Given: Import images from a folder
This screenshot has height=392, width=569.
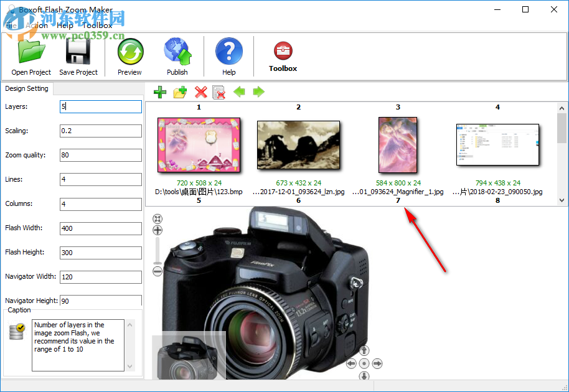Looking at the screenshot, I should pyautogui.click(x=179, y=92).
